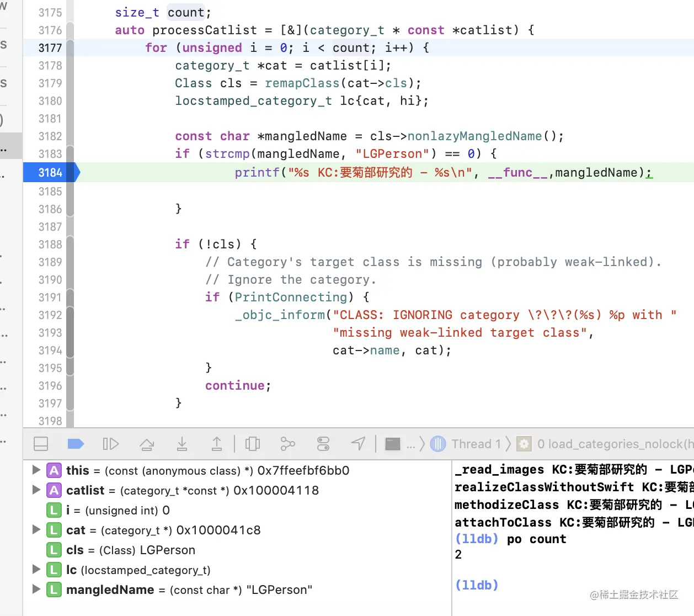
Task: Click 'processCatlist' on line 3176
Action: pyautogui.click(x=205, y=30)
